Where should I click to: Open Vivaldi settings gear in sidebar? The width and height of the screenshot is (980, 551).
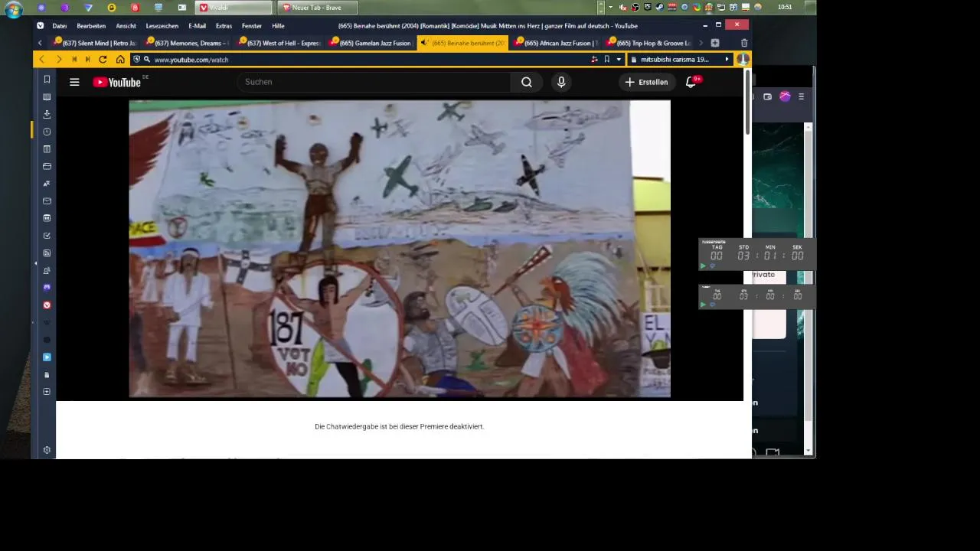pyautogui.click(x=47, y=450)
